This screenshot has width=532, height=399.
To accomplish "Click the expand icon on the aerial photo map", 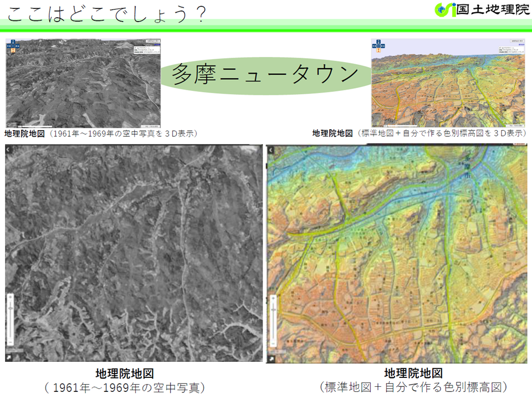I will tap(8, 357).
